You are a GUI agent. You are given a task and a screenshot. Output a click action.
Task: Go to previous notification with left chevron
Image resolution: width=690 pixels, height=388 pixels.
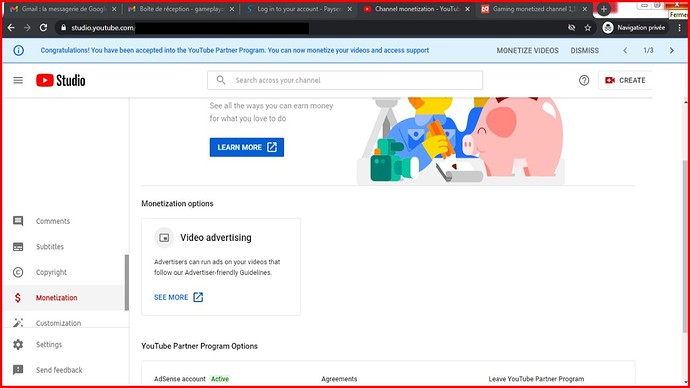pos(625,51)
